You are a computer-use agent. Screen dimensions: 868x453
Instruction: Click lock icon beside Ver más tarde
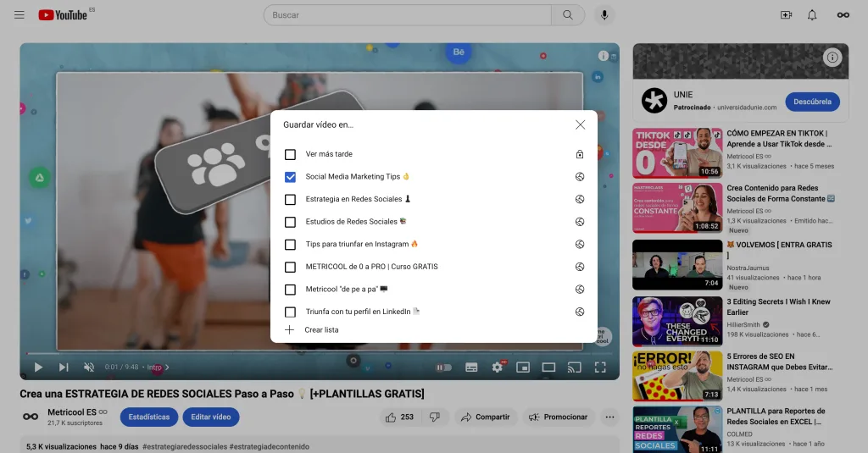(580, 154)
